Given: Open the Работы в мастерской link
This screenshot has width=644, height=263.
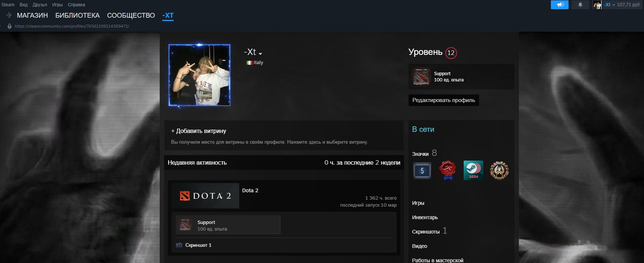Looking at the screenshot, I should coord(438,260).
